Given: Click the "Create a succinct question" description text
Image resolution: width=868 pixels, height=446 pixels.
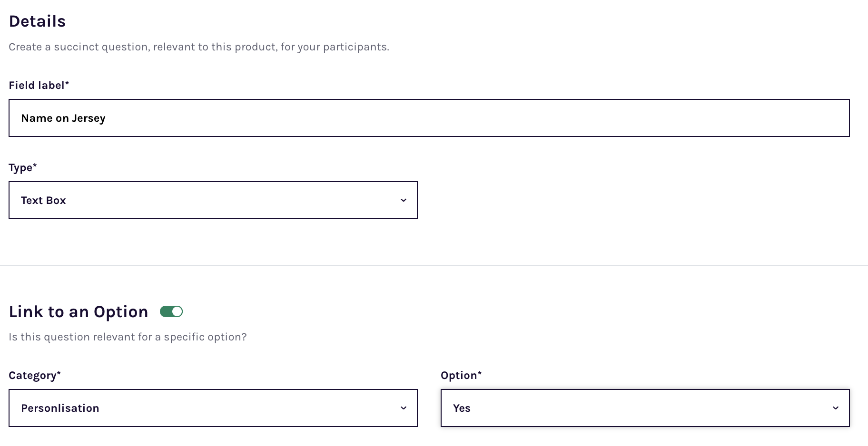Looking at the screenshot, I should [199, 47].
